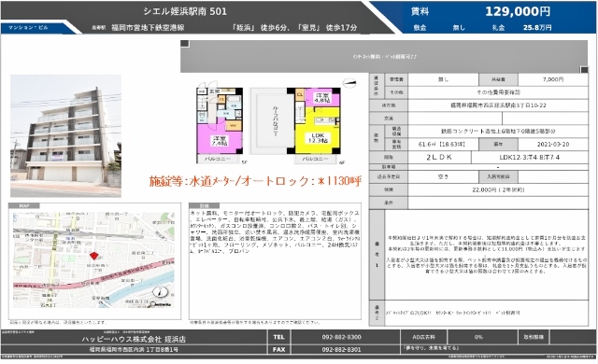This screenshot has height=364, width=598.
Task: Click the ハッピーハウス株式会社 姪浜店 company name
Action: coord(134,339)
